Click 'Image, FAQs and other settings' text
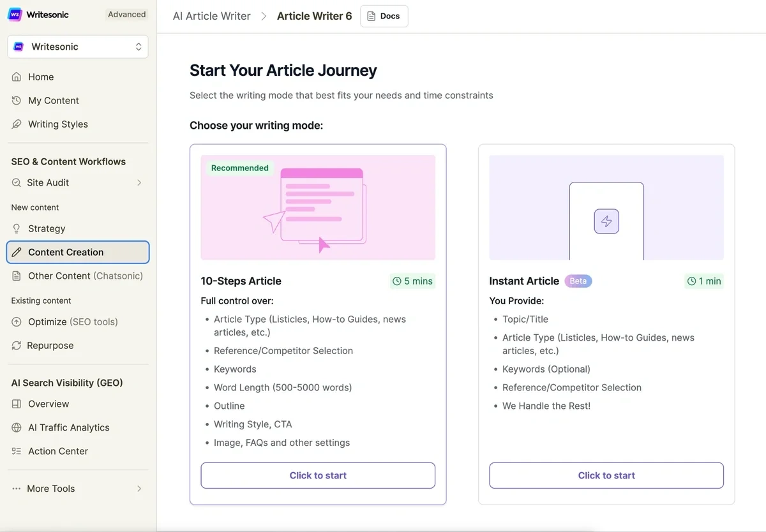Image resolution: width=766 pixels, height=532 pixels. pyautogui.click(x=282, y=443)
